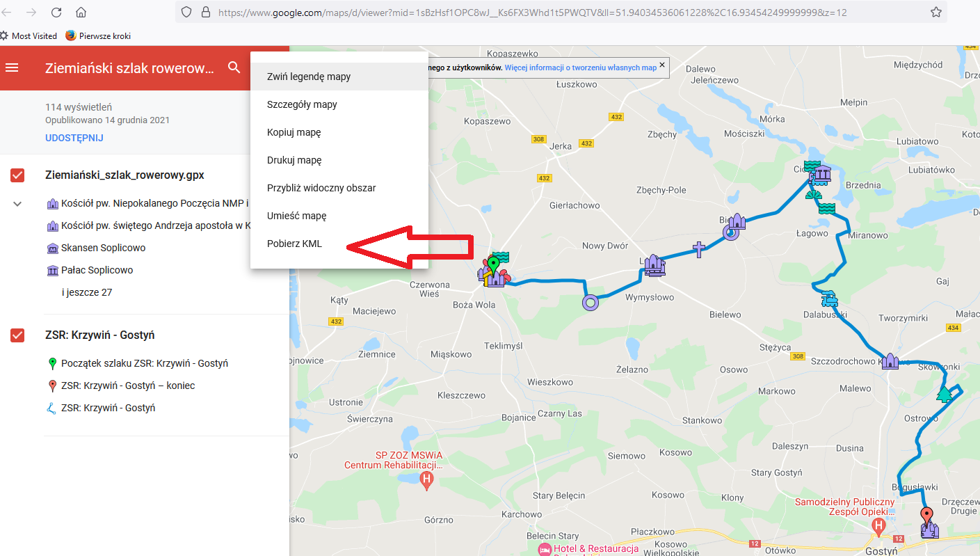980x556 pixels.
Task: Open 'Więcej informacji o tworzeniu własnych map' link
Action: [580, 67]
